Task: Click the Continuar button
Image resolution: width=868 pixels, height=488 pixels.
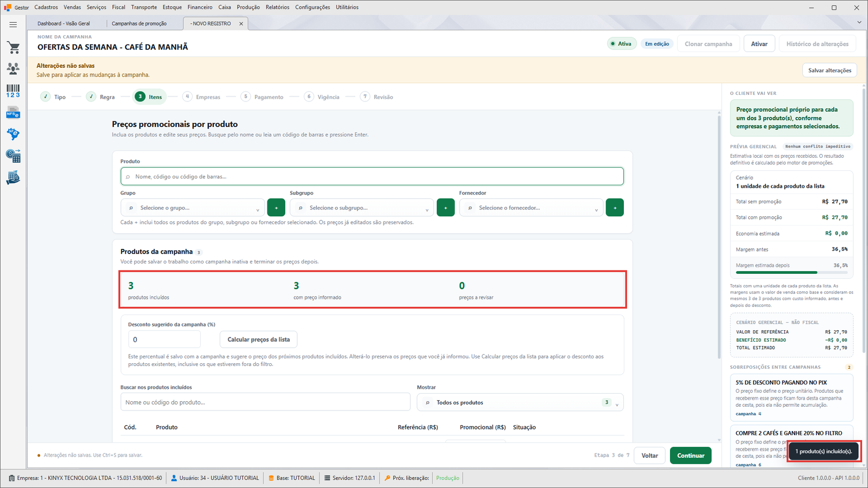Action: (691, 455)
